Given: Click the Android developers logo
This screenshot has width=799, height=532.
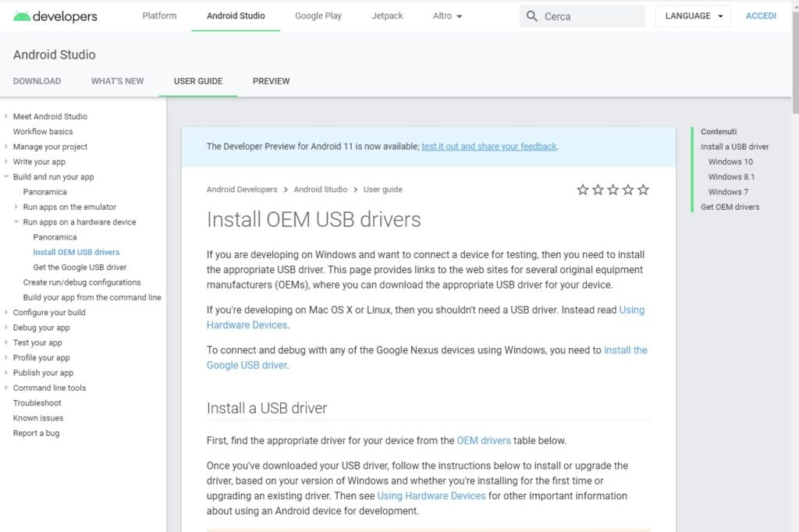Looking at the screenshot, I should pos(55,16).
